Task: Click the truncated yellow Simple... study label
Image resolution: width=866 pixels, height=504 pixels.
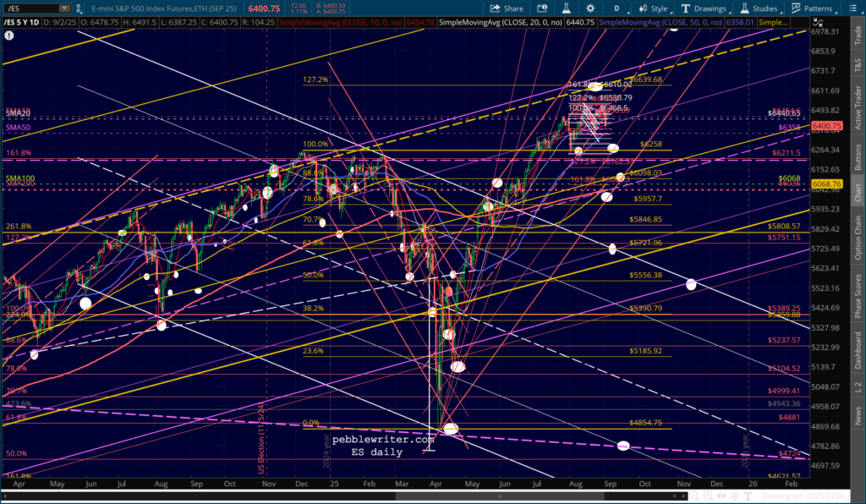Action: [773, 22]
